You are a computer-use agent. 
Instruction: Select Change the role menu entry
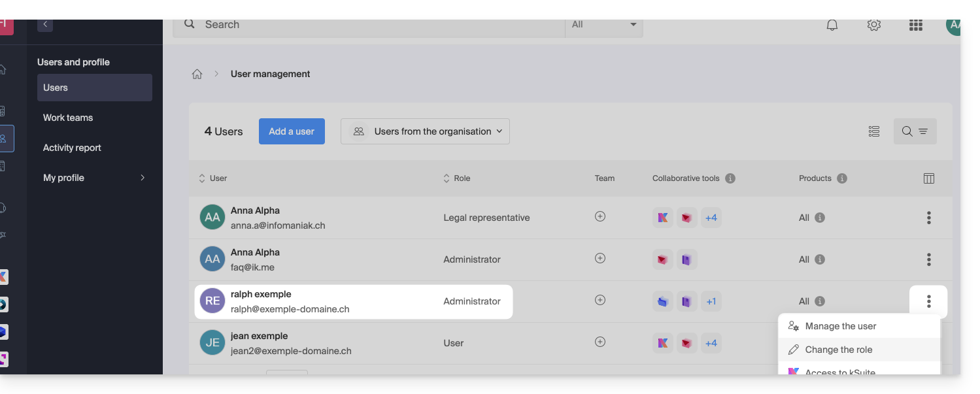click(x=839, y=350)
